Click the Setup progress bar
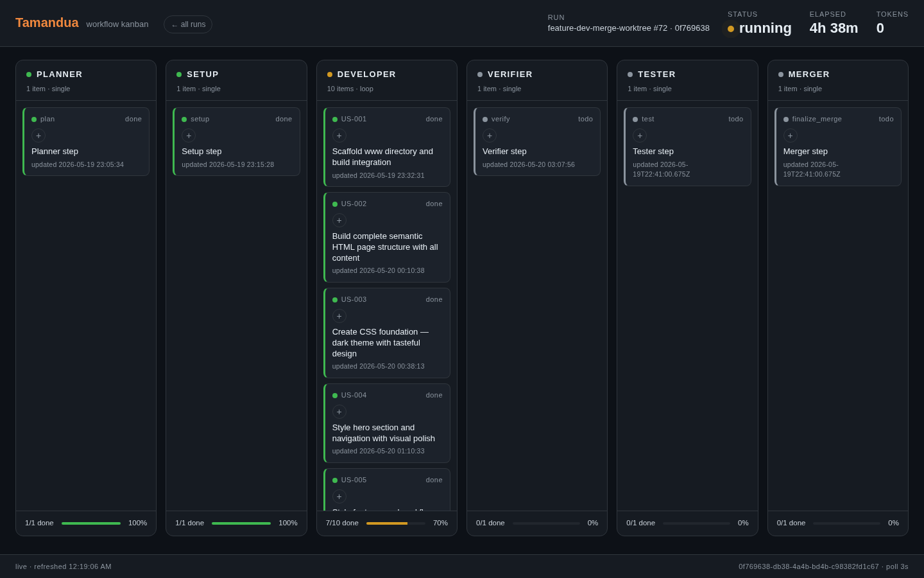 (x=241, y=523)
